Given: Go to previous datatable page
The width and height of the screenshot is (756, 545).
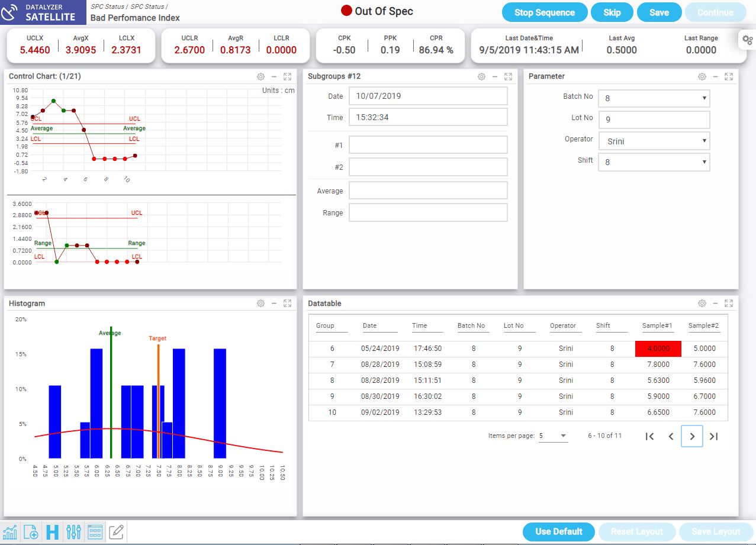Looking at the screenshot, I should 671,436.
